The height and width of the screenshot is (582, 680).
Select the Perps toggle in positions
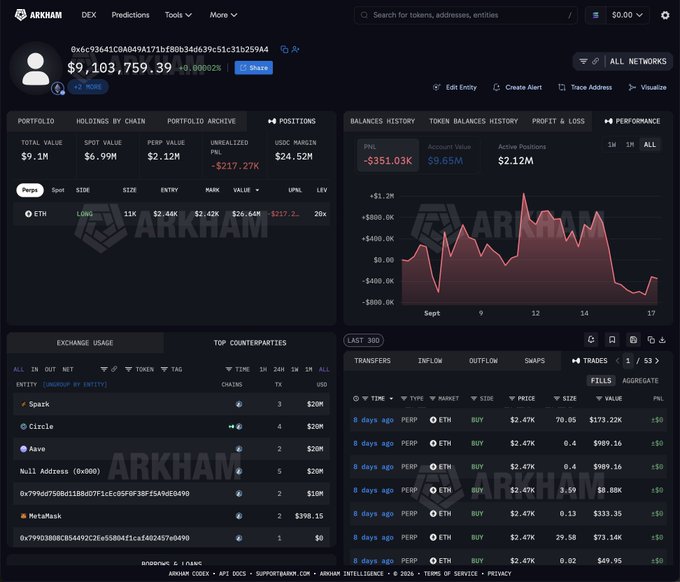tap(30, 190)
